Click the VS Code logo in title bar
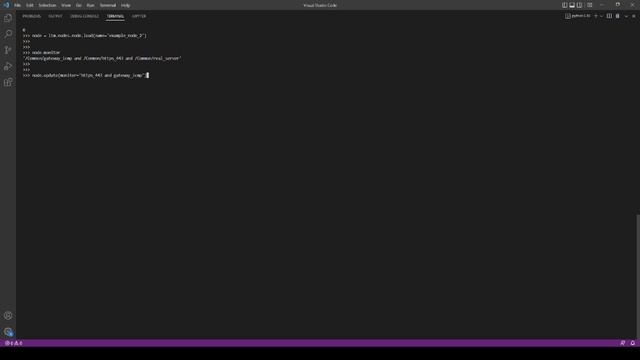 click(x=6, y=5)
